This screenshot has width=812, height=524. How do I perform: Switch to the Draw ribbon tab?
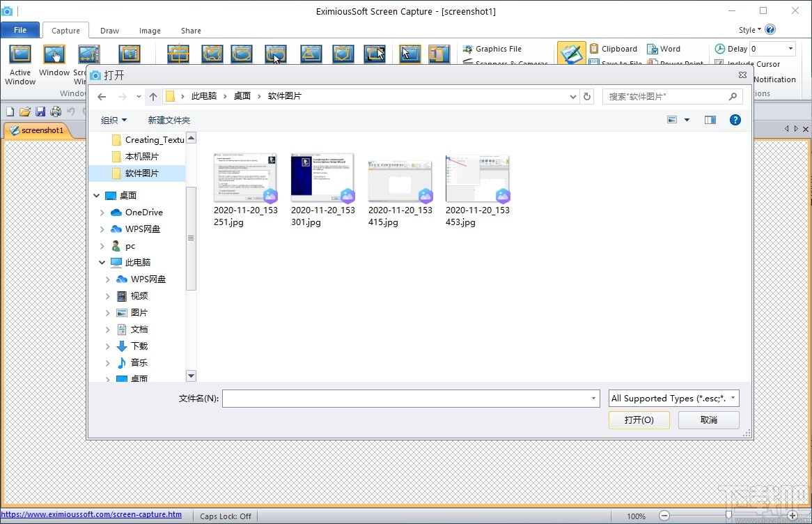109,31
